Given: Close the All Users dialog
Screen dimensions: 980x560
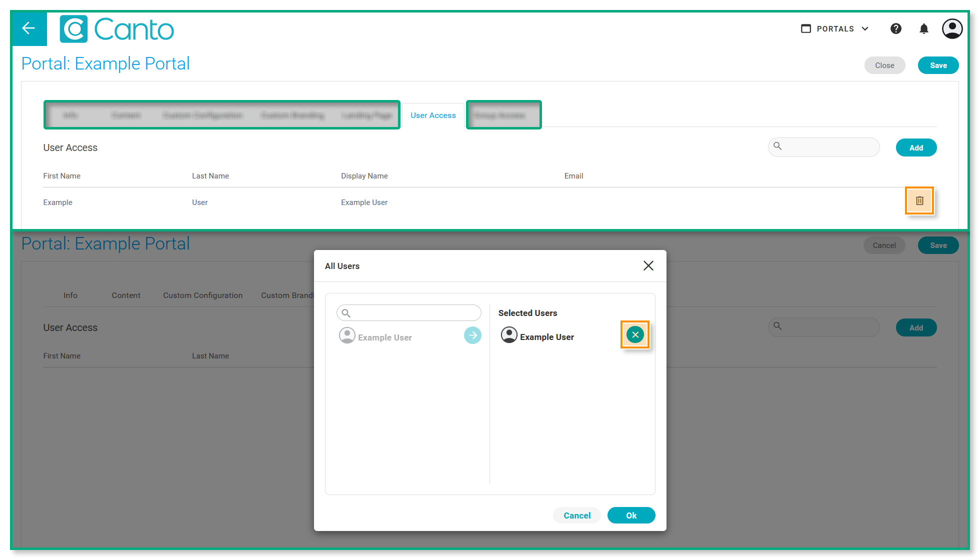Looking at the screenshot, I should click(648, 266).
